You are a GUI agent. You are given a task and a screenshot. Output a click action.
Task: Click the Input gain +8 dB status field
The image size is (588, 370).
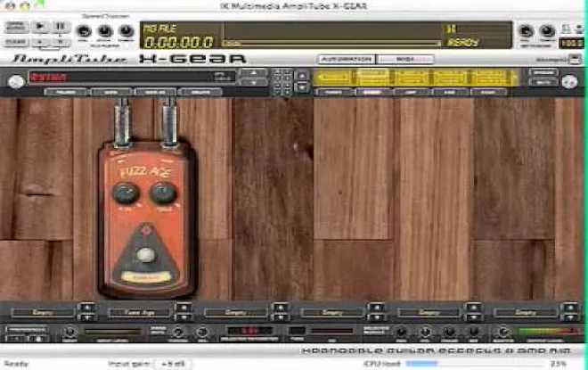tap(173, 364)
